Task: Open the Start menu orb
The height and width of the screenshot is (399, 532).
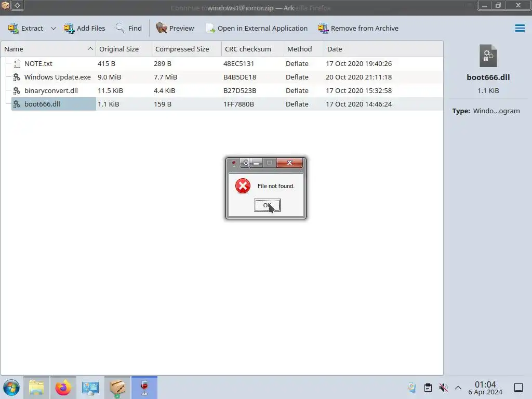Action: [x=11, y=388]
